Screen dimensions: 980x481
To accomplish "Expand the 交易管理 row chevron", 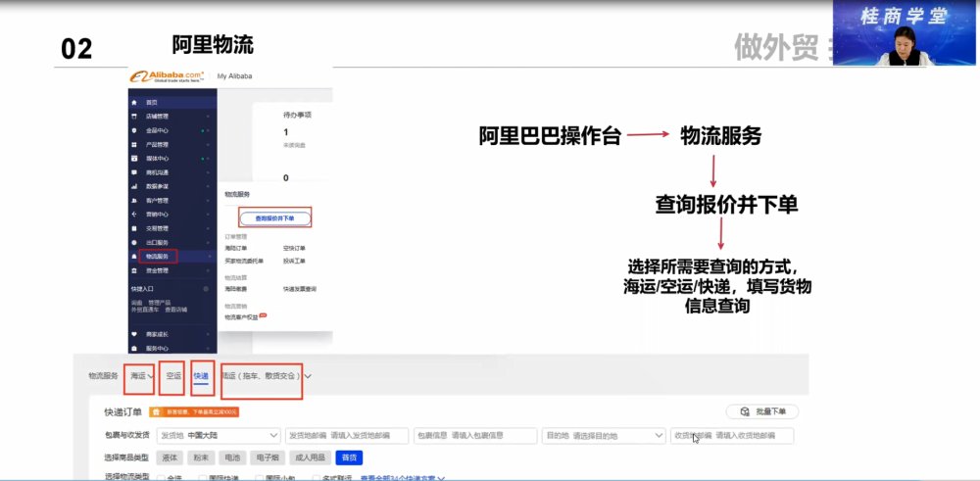I will (208, 228).
